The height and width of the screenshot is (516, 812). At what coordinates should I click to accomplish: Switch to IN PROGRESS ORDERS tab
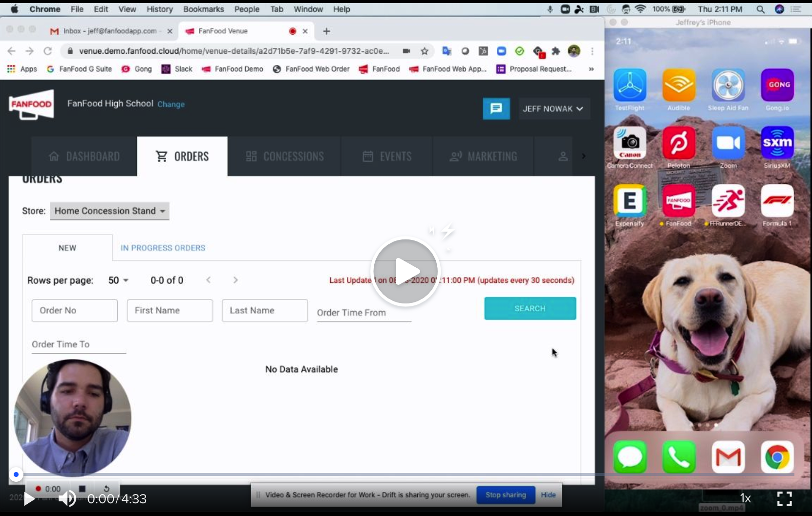point(163,248)
